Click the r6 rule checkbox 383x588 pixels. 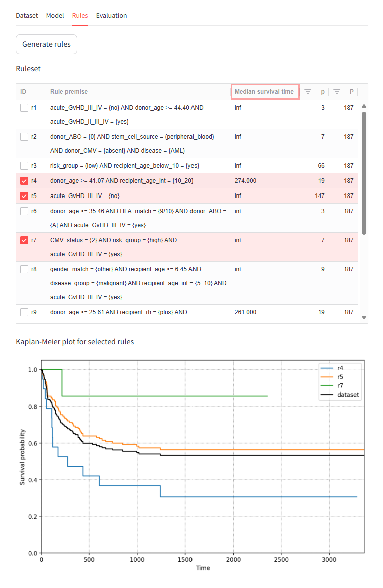pos(24,211)
